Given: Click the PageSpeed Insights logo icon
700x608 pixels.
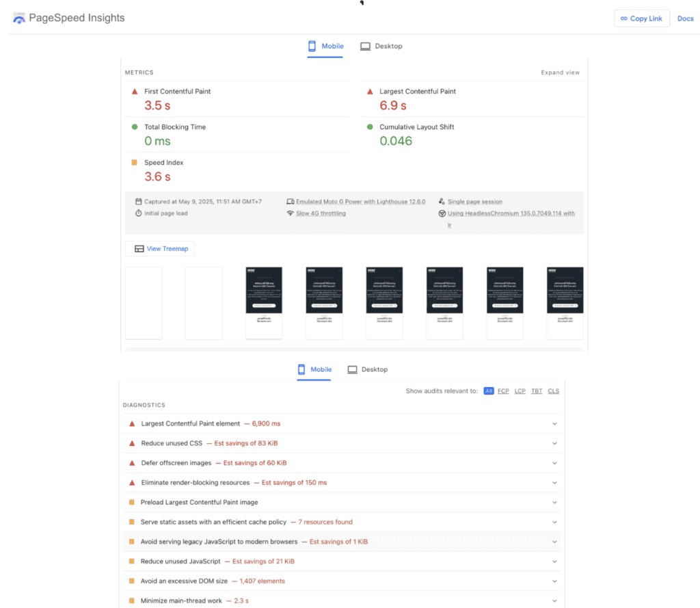Looking at the screenshot, I should pos(18,18).
